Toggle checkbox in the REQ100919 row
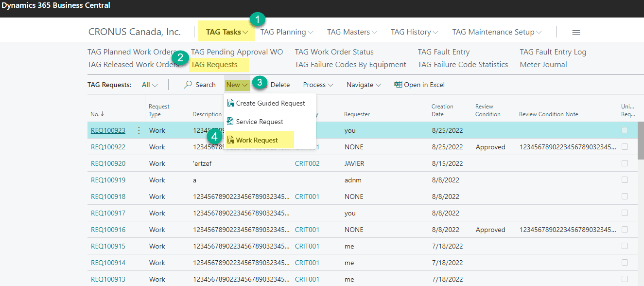The image size is (644, 286). 625,180
